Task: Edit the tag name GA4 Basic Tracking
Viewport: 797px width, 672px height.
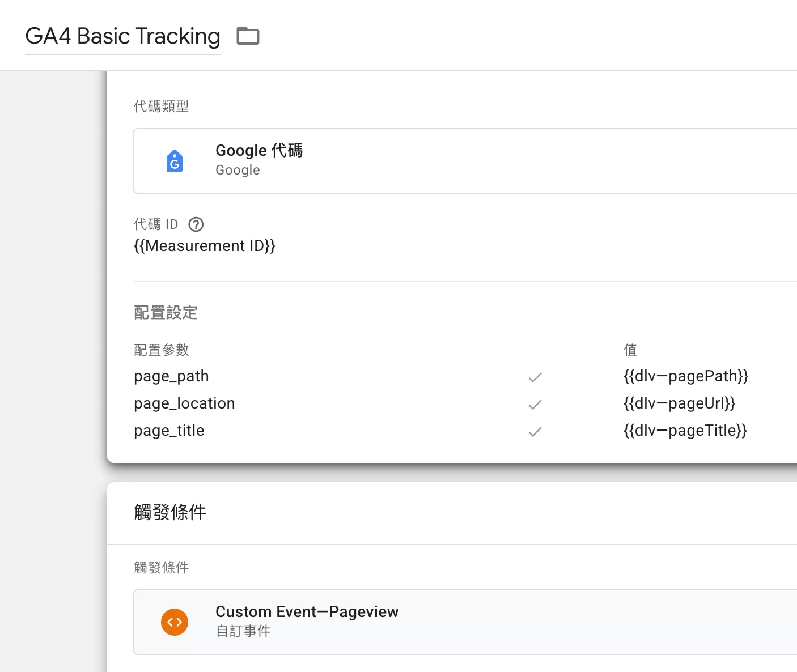Action: (x=123, y=36)
